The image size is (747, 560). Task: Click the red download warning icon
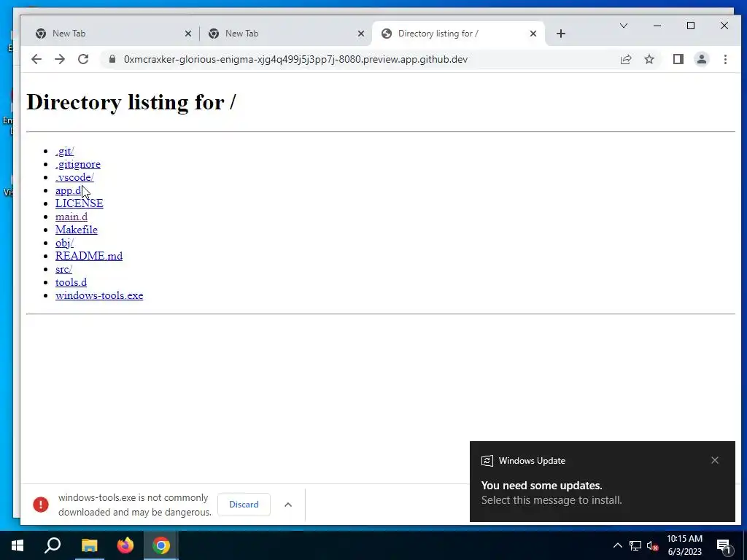click(41, 505)
